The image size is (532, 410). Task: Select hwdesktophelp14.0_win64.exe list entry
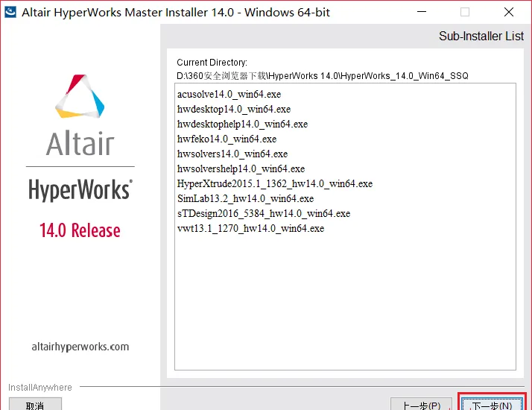click(x=242, y=124)
